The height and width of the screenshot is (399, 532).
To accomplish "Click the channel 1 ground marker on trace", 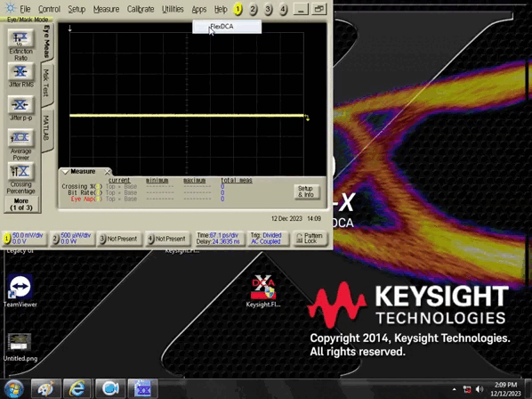I will (x=307, y=118).
